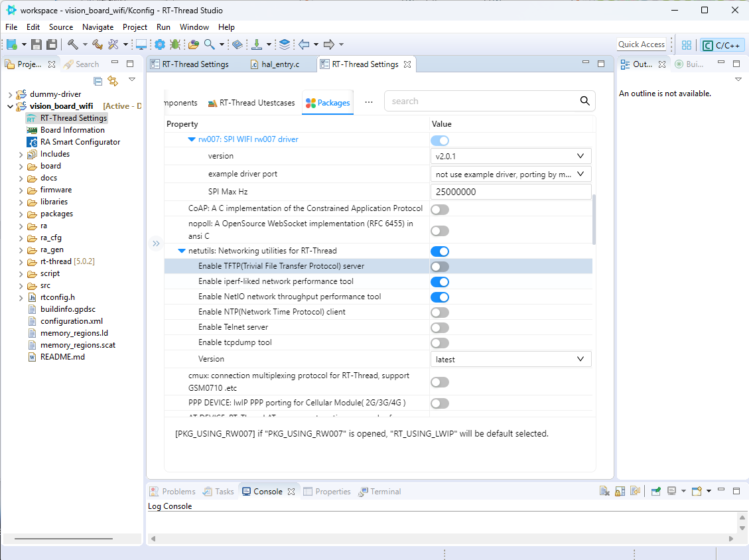Collapse the netutils Networking utilities tree node
The width and height of the screenshot is (749, 560).
(x=182, y=251)
